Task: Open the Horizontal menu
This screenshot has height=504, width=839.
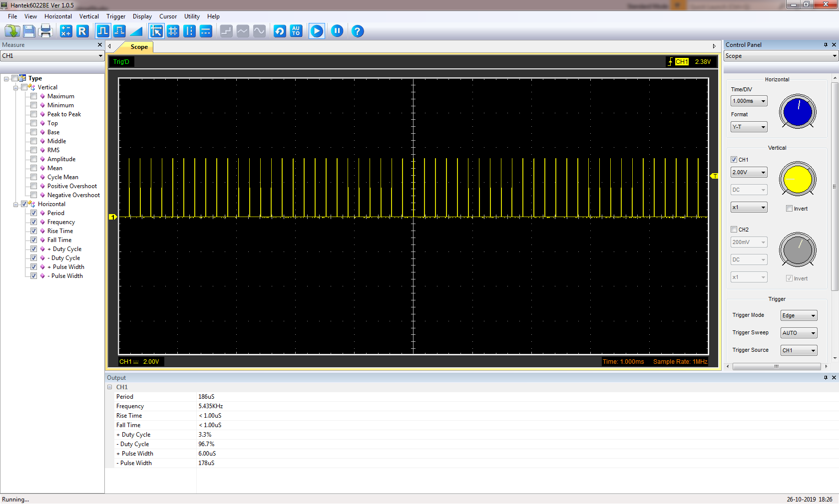Action: tap(58, 16)
